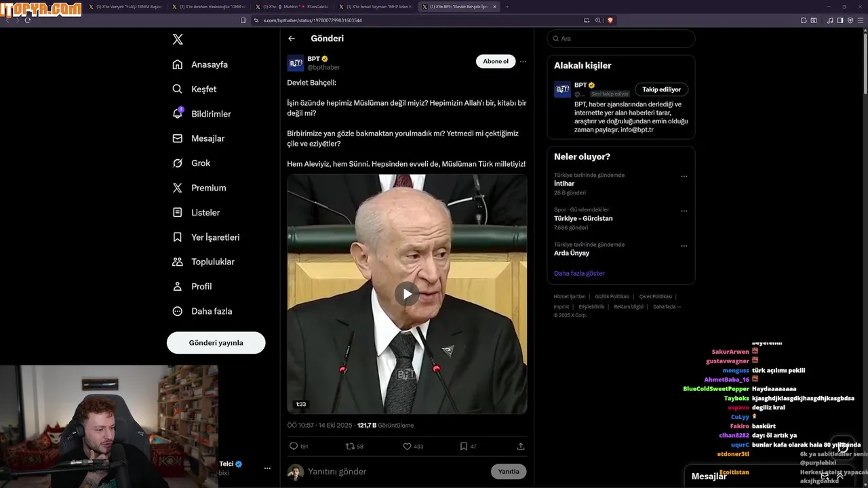Open a new browser tab
868x488 pixels.
point(507,7)
